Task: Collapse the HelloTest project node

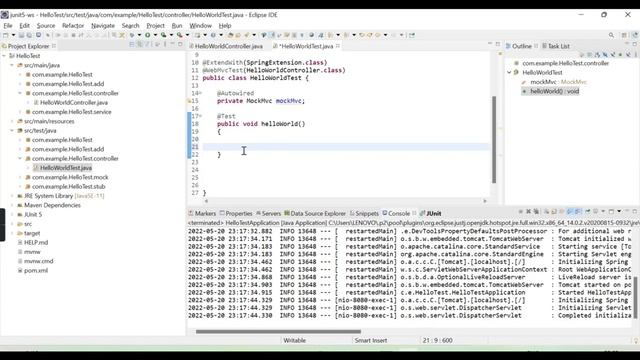Action: pos(4,56)
